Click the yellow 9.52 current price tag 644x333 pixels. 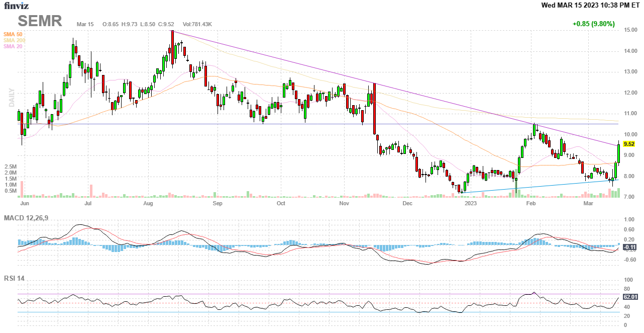(629, 144)
